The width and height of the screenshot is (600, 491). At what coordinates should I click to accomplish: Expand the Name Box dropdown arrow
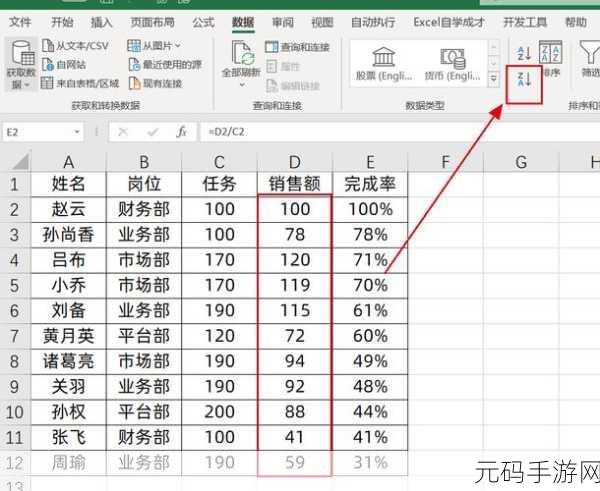[77, 132]
